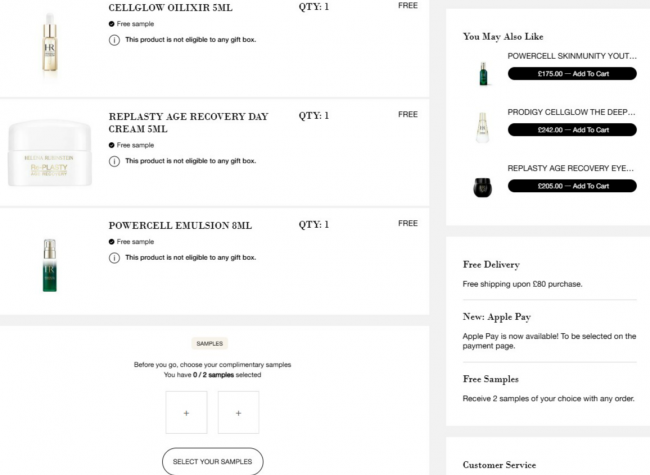This screenshot has width=650, height=475.
Task: Click Free sample checkmark for Cellglow Oilixir
Action: [112, 24]
